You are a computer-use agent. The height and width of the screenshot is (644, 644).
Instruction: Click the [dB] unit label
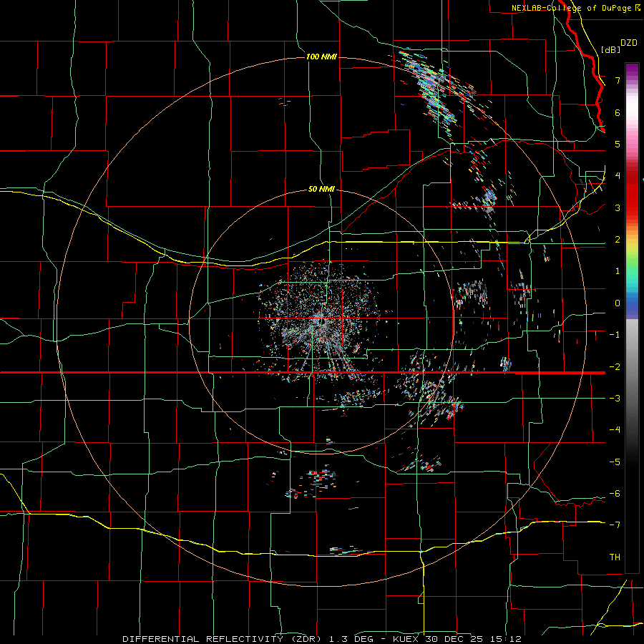pyautogui.click(x=611, y=49)
